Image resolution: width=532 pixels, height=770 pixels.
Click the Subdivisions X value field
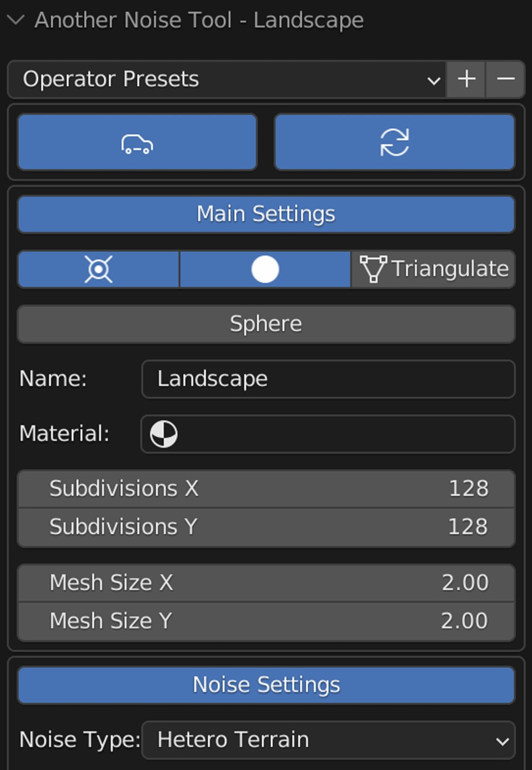[266, 489]
